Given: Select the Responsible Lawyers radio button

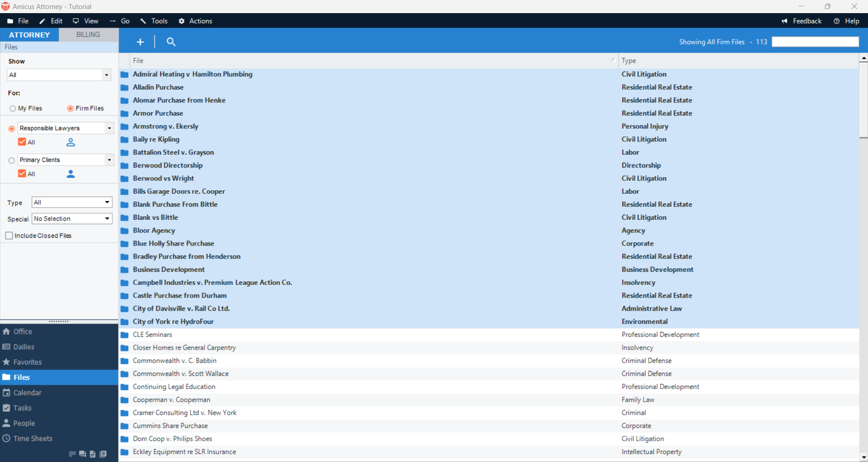Looking at the screenshot, I should click(12, 129).
